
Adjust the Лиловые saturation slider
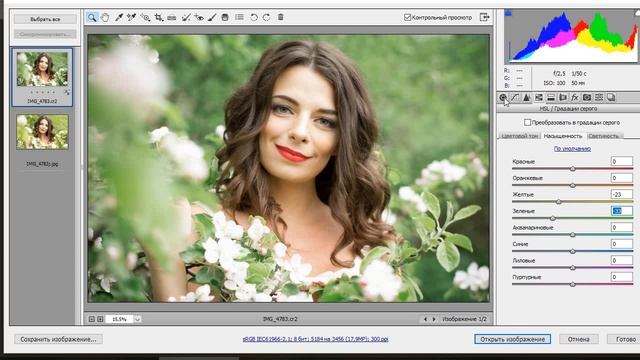coord(573,268)
